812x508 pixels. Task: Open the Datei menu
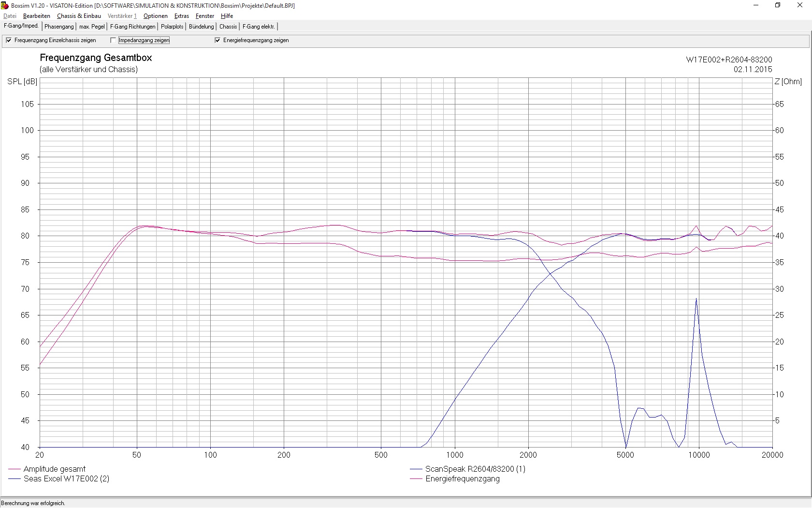point(10,16)
